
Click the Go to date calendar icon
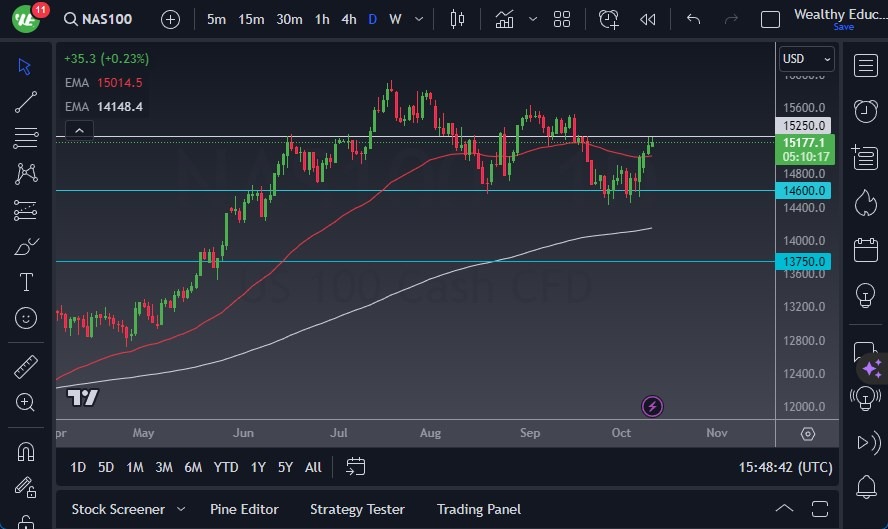(x=355, y=467)
